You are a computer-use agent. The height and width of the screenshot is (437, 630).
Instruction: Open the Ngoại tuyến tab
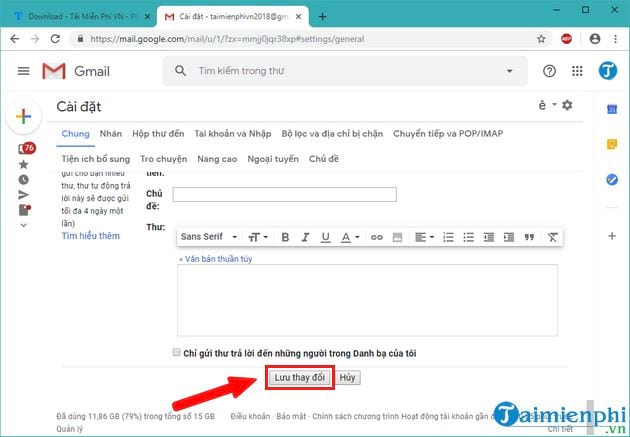(x=273, y=159)
